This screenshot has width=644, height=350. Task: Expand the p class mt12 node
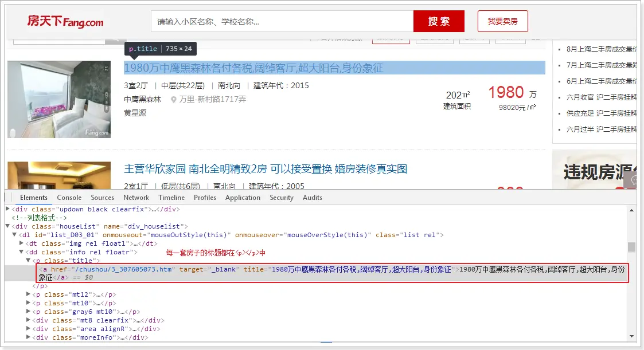29,294
